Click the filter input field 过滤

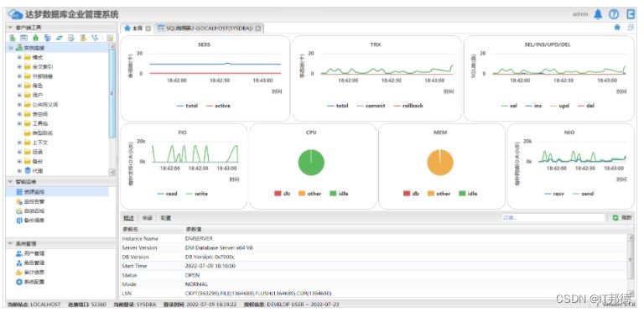[x=553, y=217]
